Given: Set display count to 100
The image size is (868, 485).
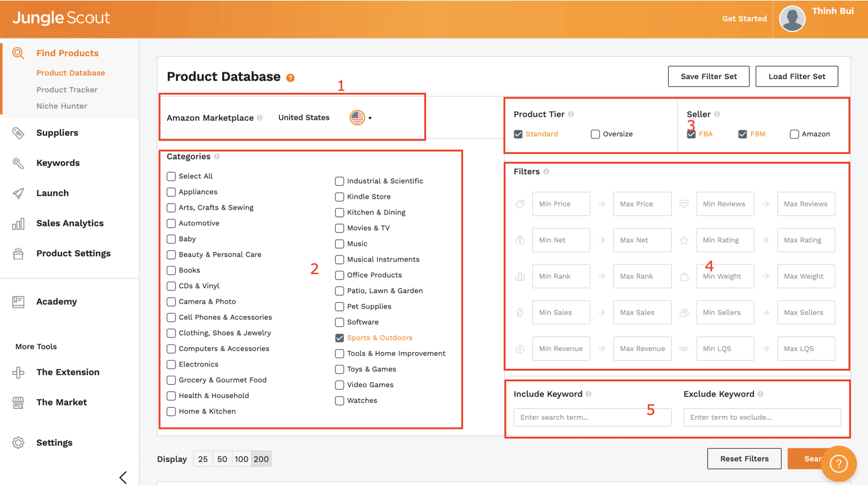Looking at the screenshot, I should pos(241,460).
